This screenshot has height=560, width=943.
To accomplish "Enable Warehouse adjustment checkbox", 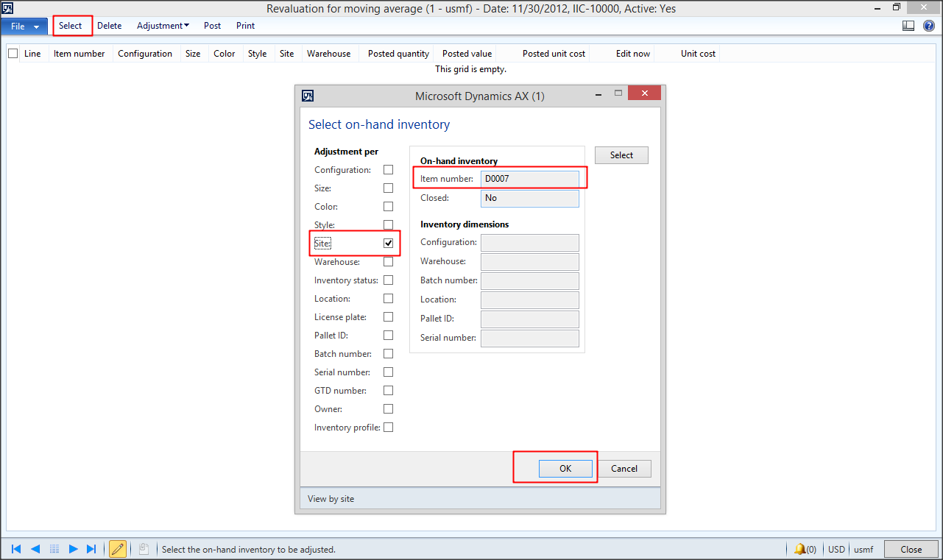I will [x=388, y=262].
